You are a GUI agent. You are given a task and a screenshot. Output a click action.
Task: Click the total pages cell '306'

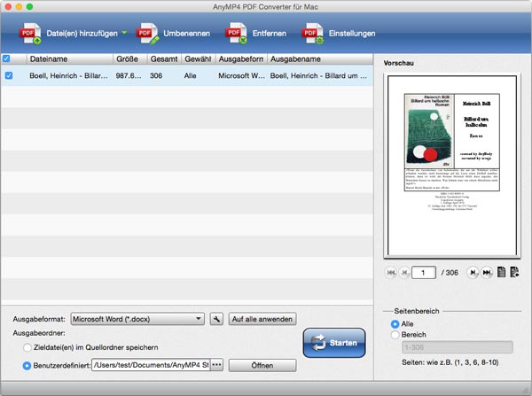(156, 75)
